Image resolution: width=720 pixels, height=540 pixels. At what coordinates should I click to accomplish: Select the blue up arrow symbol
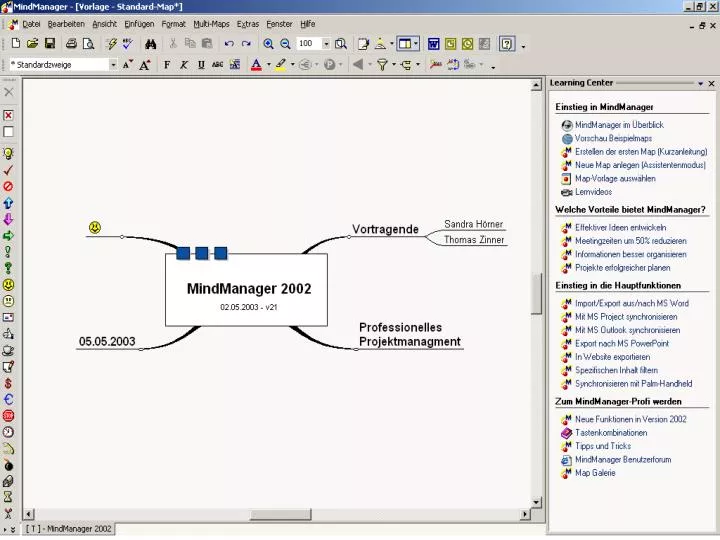point(8,202)
